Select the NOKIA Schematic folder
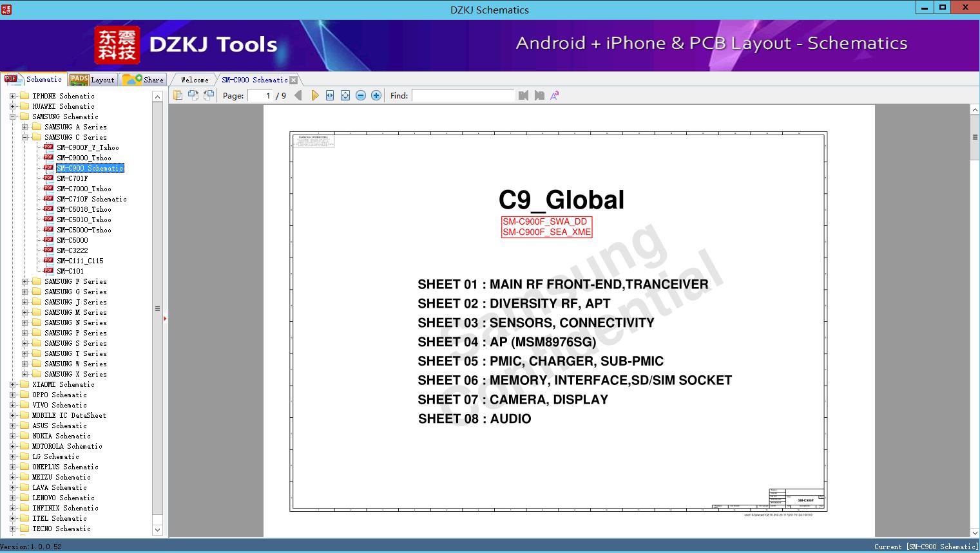This screenshot has height=553, width=980. click(x=61, y=436)
